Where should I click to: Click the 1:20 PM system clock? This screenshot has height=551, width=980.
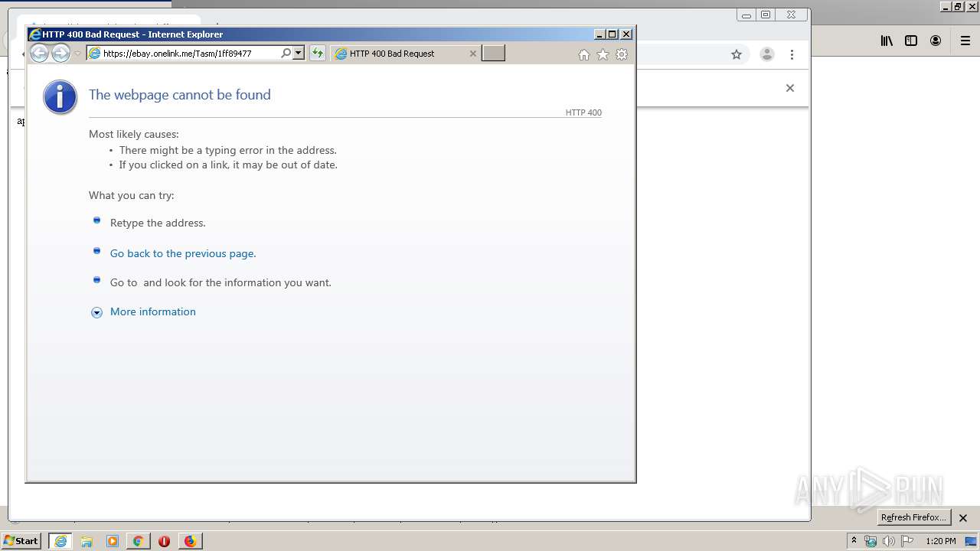pos(941,541)
